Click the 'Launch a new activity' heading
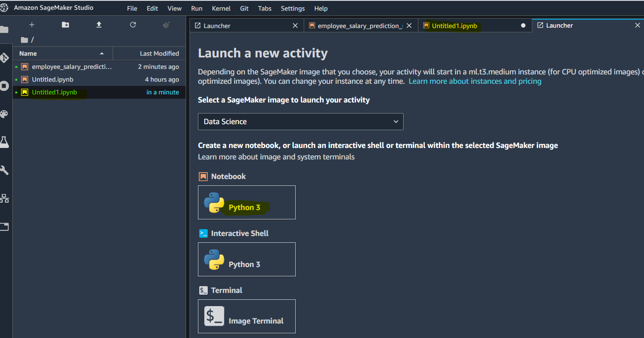Screen dimensions: 644x338 [x=263, y=53]
